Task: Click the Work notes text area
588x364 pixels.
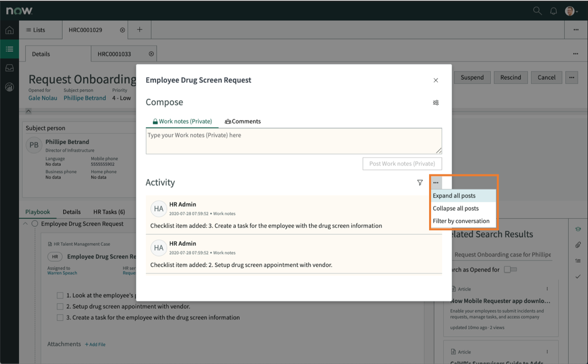Action: point(294,141)
